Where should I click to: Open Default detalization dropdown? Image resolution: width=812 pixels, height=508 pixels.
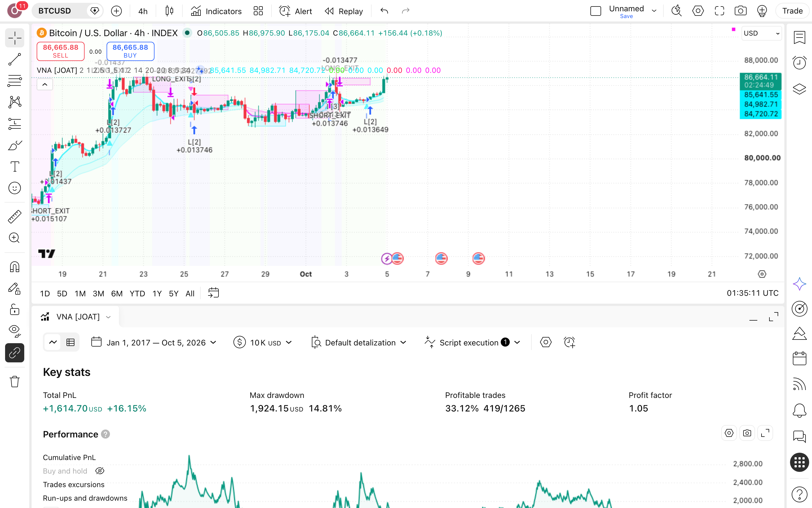coord(359,343)
